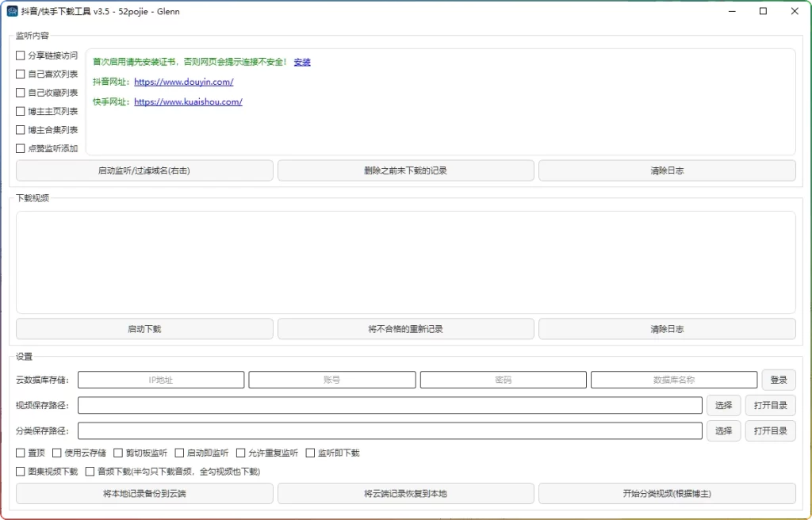Click the 登录 database login button
This screenshot has height=520, width=812.
(x=778, y=380)
